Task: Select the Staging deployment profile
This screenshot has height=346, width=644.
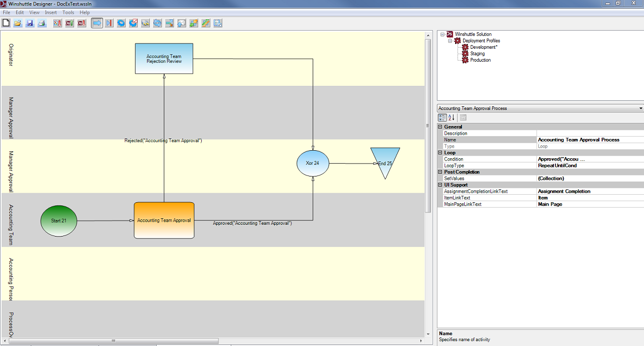Action: point(478,54)
